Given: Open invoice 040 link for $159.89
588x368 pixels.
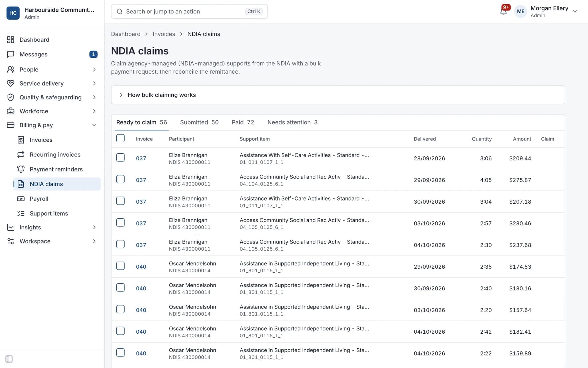Looking at the screenshot, I should 141,354.
